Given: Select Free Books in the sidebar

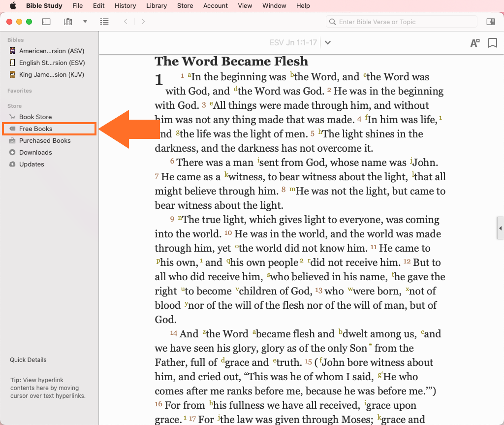Looking at the screenshot, I should [35, 129].
